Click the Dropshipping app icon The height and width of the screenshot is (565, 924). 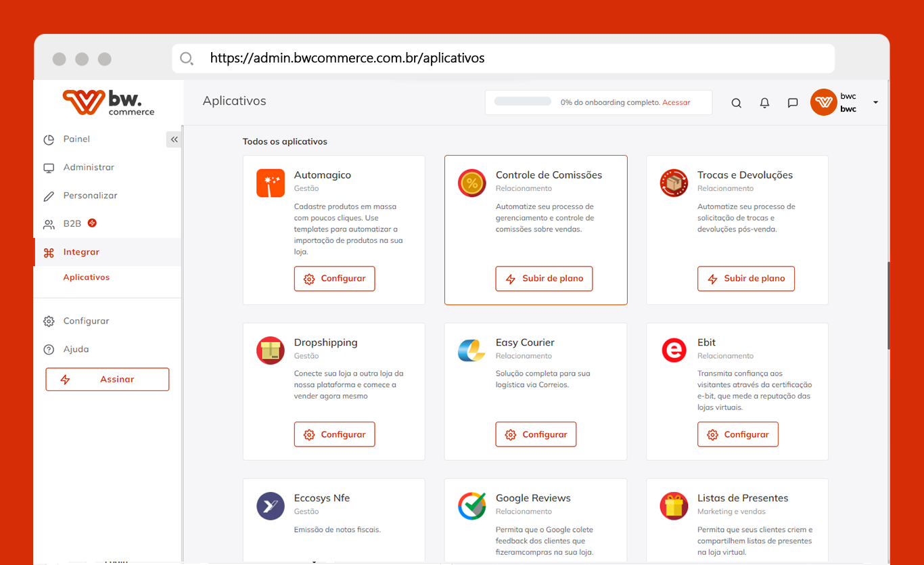[271, 351]
